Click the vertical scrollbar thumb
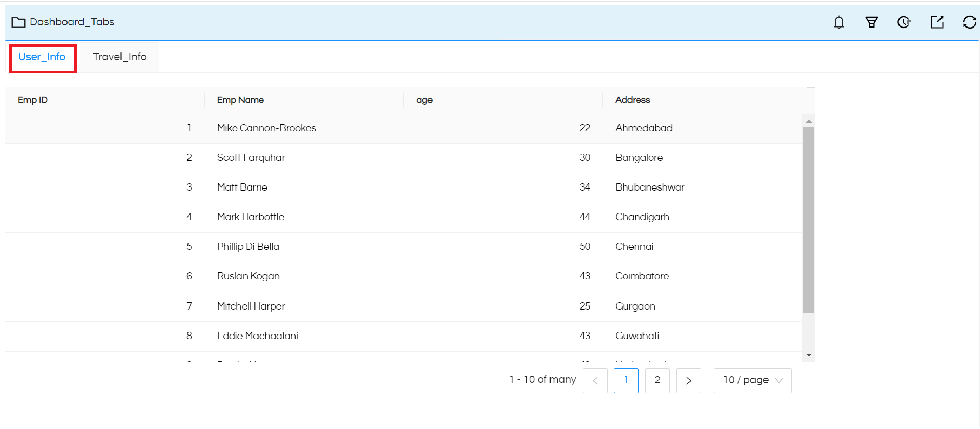Viewport: 980px width, 429px height. tap(809, 220)
